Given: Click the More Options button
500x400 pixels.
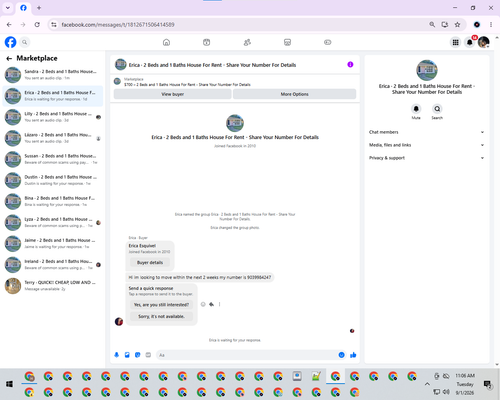Looking at the screenshot, I should [x=294, y=94].
